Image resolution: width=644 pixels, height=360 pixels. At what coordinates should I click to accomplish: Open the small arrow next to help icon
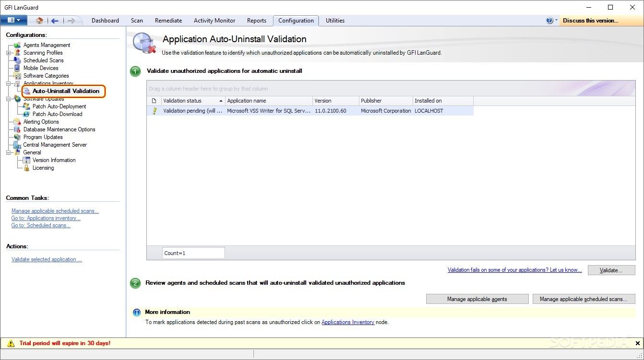557,21
